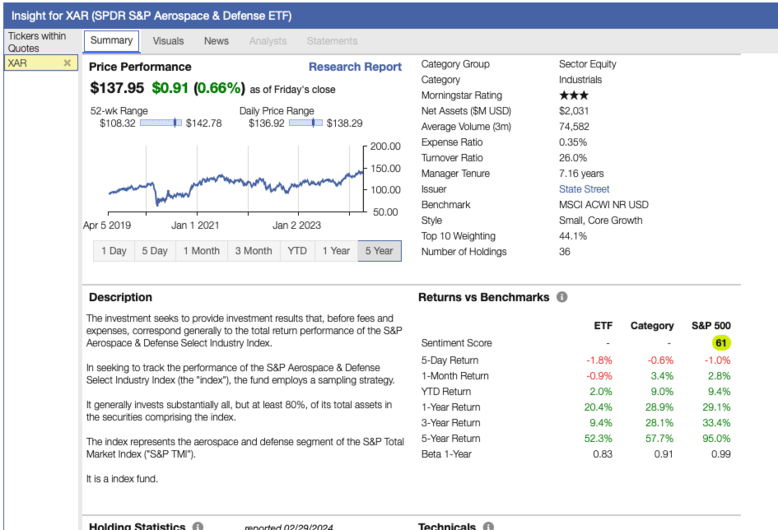Viewport: 778px width, 530px height.
Task: Show the 1 Day price chart
Action: point(114,251)
